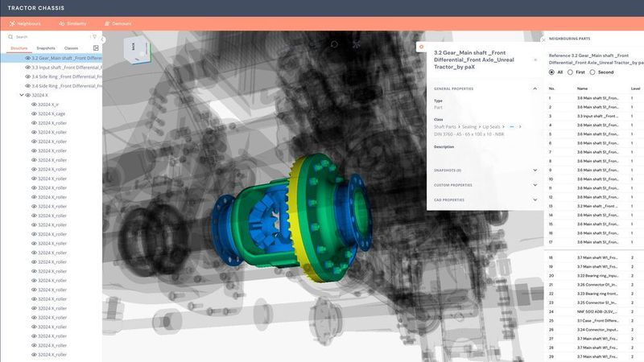
Task: Select the 32024 X_ir tree item
Action: [x=48, y=105]
